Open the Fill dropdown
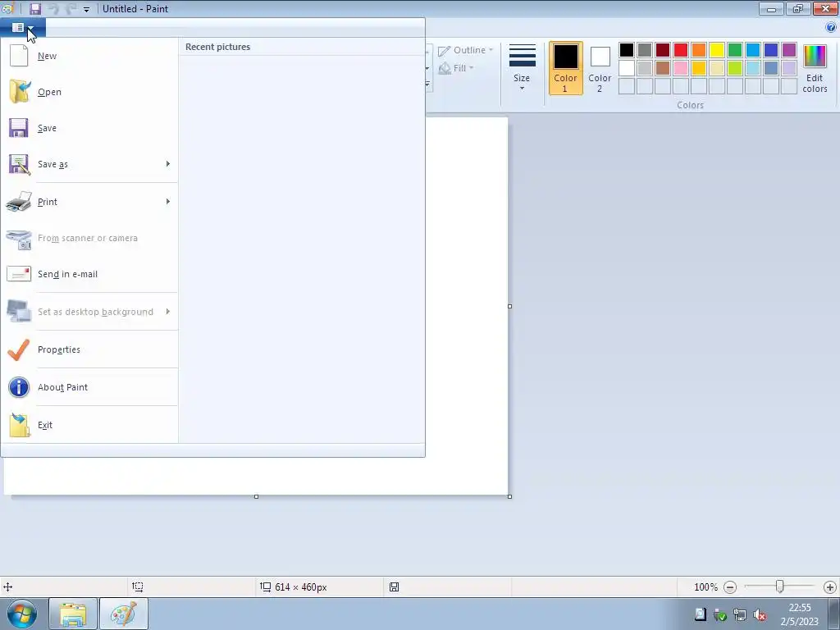Screen dimensions: 840x630 click(456, 68)
